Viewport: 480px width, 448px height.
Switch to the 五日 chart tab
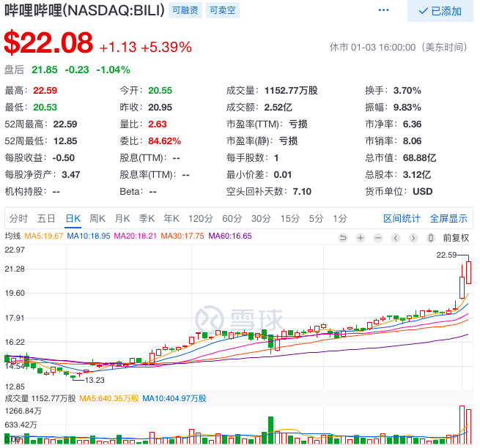click(x=46, y=219)
